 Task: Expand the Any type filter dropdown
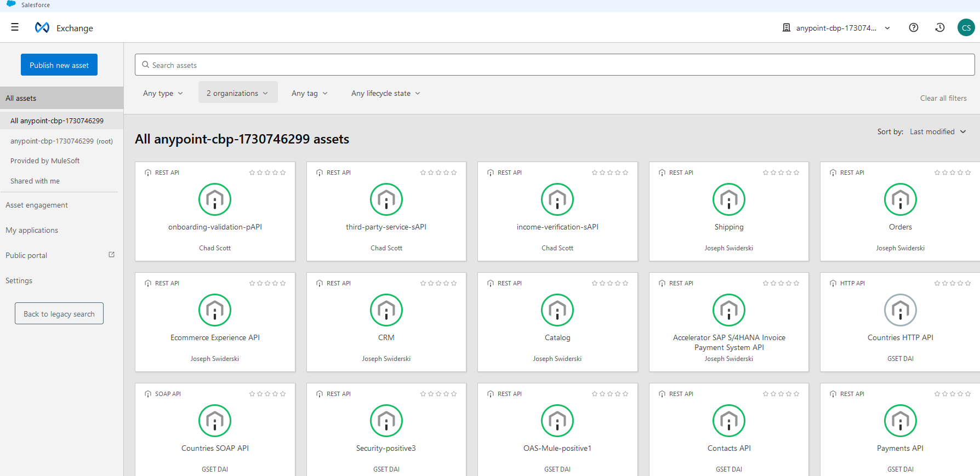point(163,94)
